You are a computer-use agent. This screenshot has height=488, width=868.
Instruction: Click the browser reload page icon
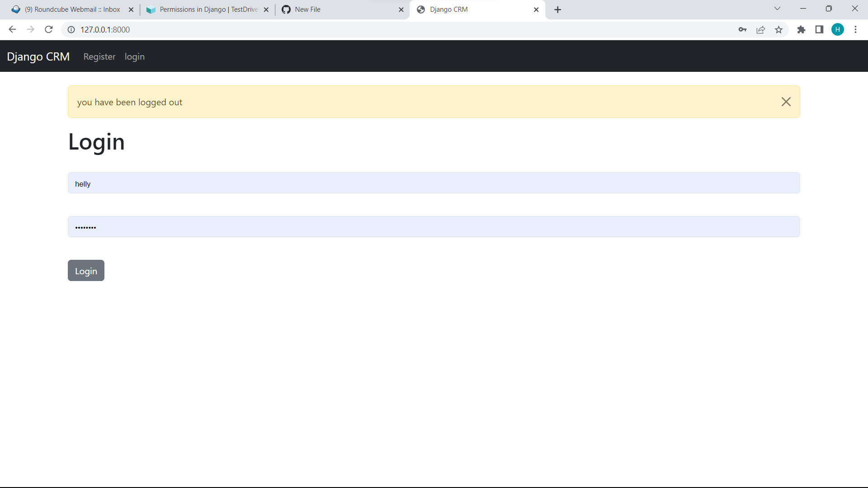(49, 30)
